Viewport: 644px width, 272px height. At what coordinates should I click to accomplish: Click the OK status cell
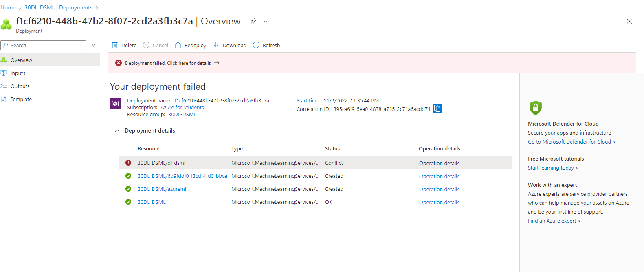pos(329,202)
